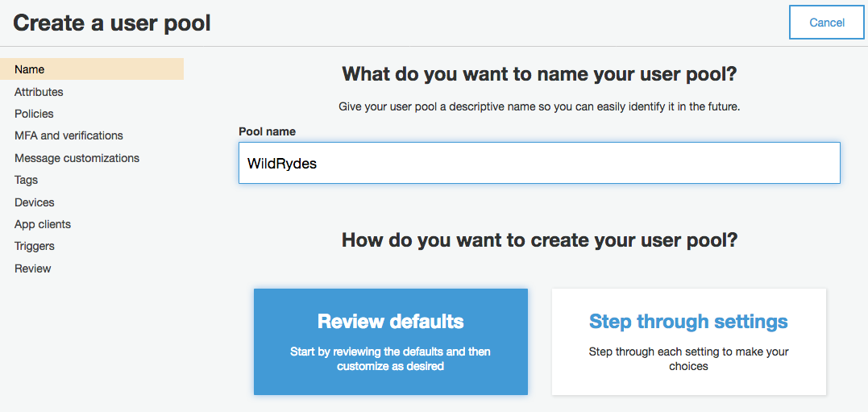Open the Attributes section
The image size is (868, 412).
[39, 91]
